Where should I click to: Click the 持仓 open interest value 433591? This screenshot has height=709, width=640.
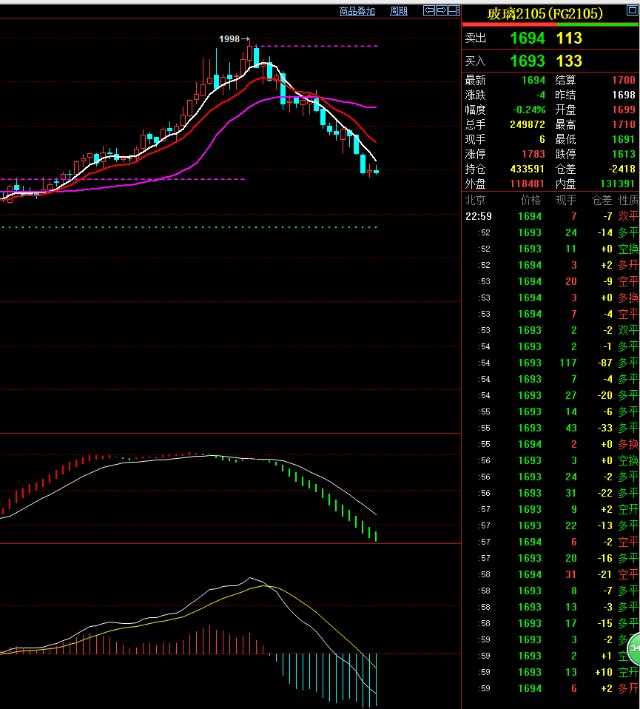(526, 170)
